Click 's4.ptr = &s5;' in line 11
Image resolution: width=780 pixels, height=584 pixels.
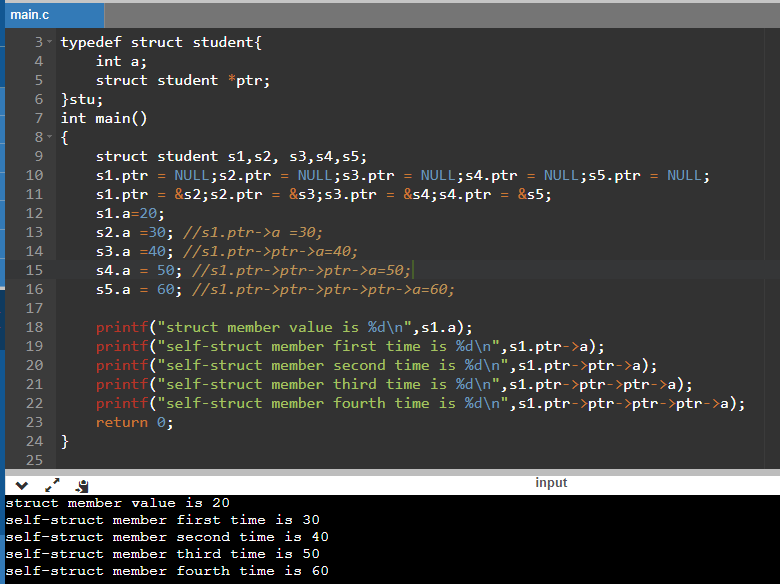point(493,194)
